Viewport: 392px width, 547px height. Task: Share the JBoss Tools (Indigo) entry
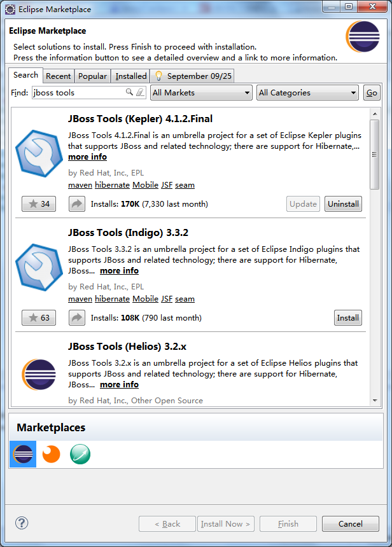pos(77,317)
